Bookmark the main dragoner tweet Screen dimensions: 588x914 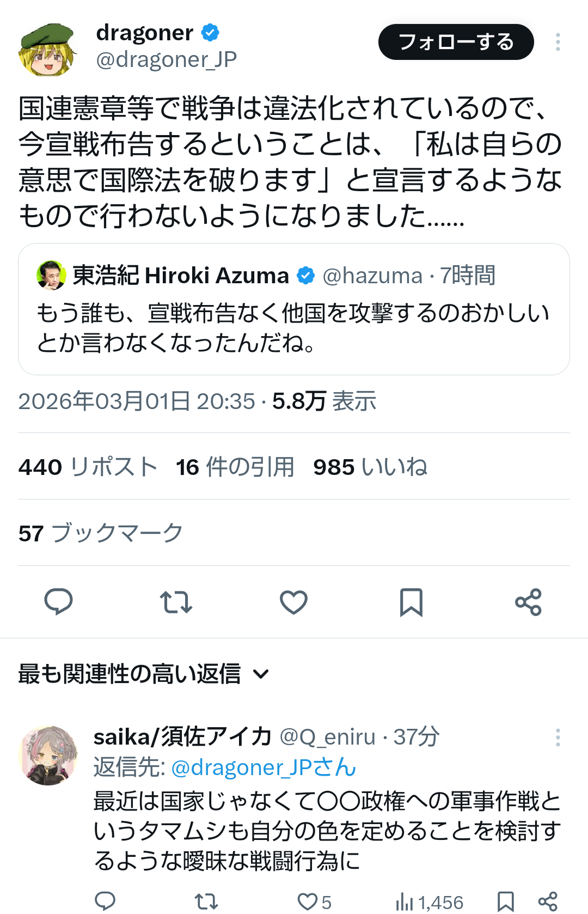(411, 602)
